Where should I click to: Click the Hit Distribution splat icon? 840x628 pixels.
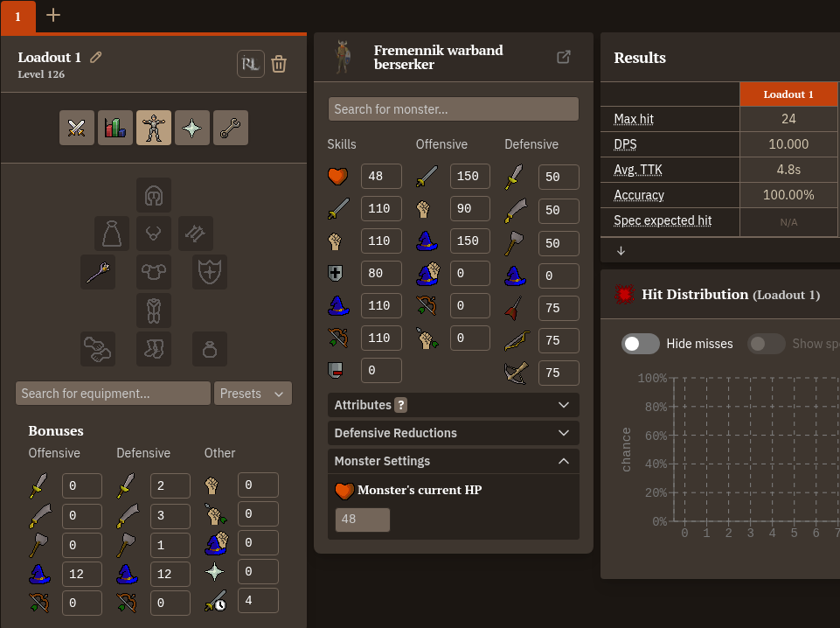click(624, 294)
